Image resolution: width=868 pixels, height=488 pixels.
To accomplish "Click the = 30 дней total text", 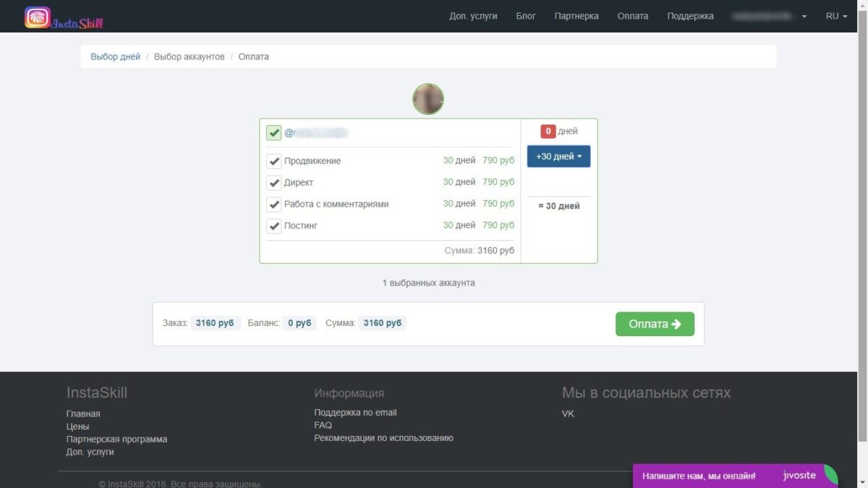I will (558, 206).
